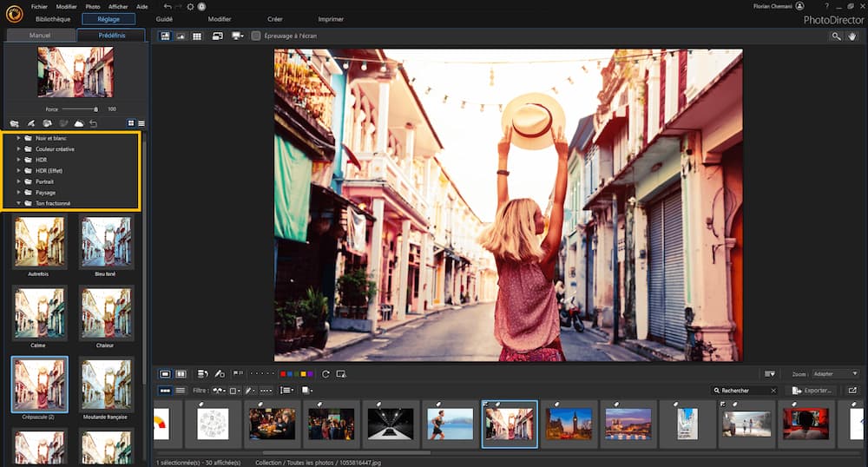Viewport: 868px width, 467px height.
Task: Expand the Portrait folder
Action: 18,181
